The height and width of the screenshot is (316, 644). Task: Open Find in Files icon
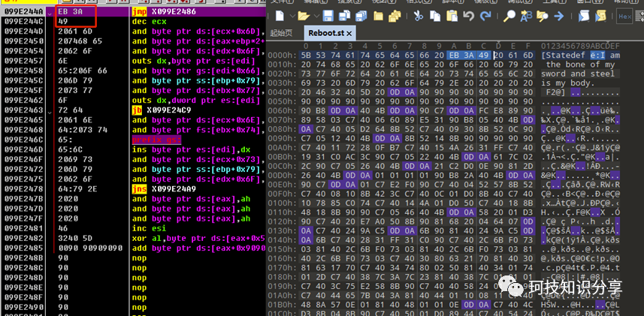pos(542,16)
